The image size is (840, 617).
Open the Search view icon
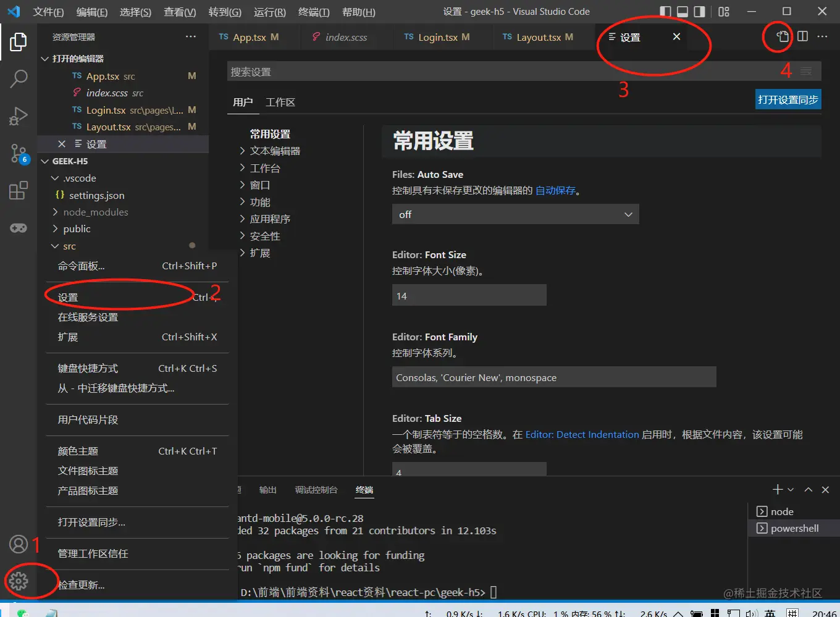tap(19, 78)
